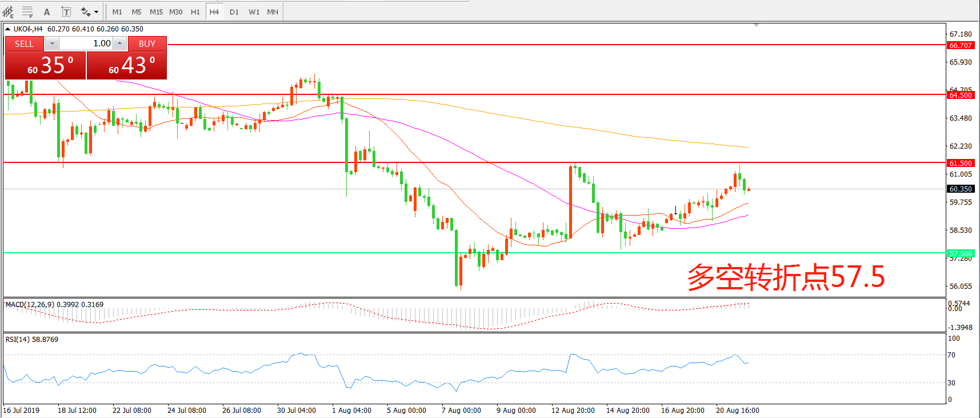
Task: Switch to M15 timeframe
Action: tap(156, 12)
